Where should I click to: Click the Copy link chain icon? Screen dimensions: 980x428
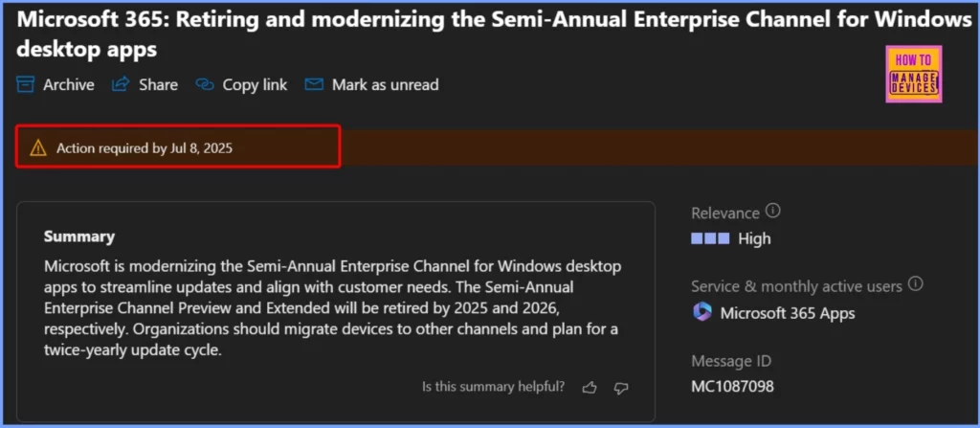(205, 84)
